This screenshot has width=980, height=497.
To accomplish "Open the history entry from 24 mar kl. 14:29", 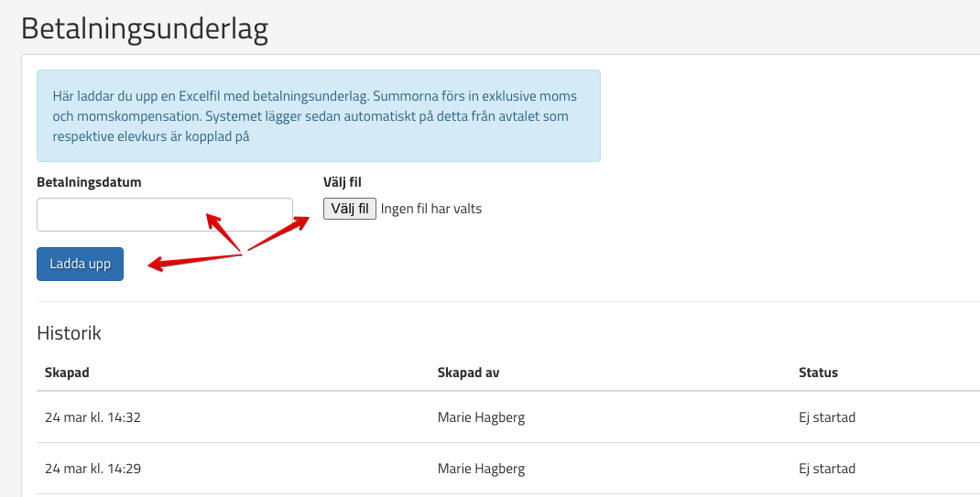I will [x=93, y=469].
